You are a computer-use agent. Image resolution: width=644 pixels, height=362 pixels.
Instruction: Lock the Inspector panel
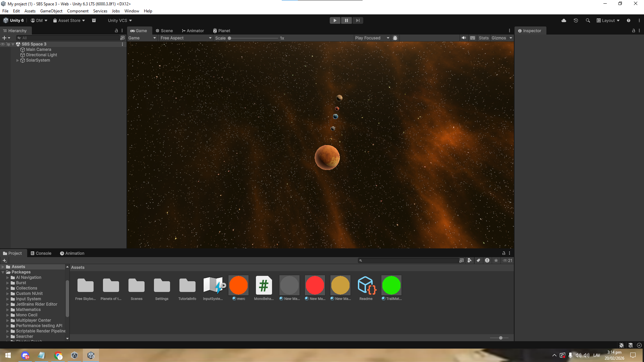pyautogui.click(x=633, y=31)
